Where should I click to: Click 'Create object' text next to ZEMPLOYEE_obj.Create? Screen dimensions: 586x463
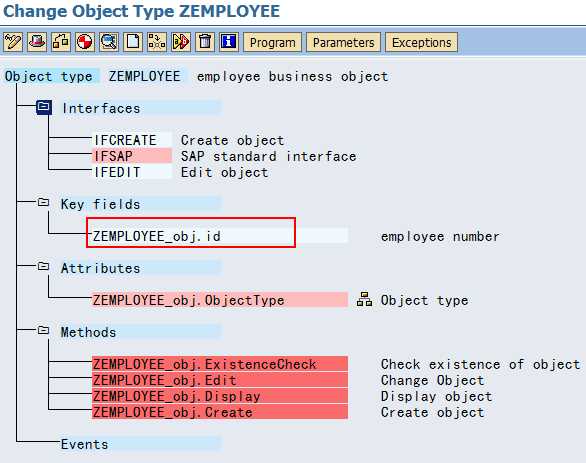click(432, 412)
